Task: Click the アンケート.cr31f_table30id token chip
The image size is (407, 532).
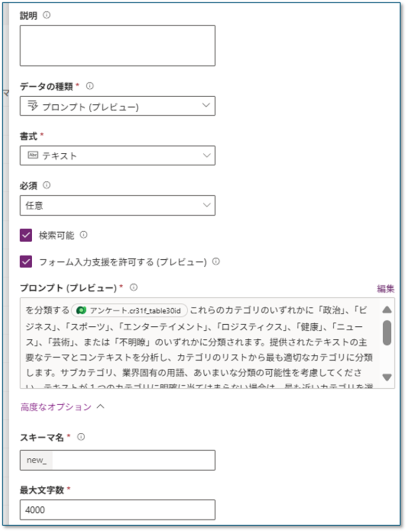Action: [129, 310]
